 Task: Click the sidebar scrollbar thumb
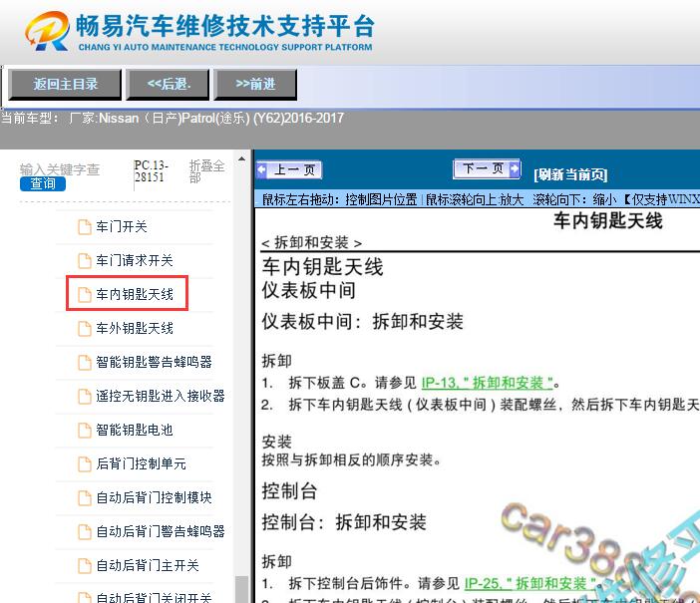[x=241, y=589]
